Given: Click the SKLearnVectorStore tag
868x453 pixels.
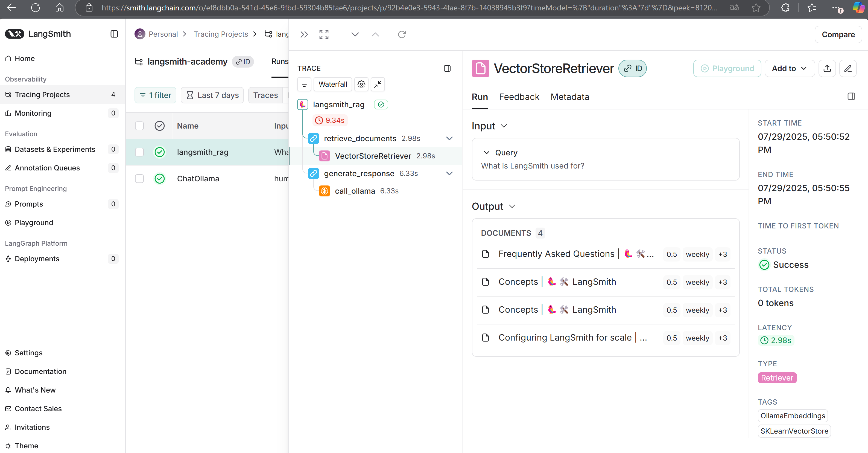Looking at the screenshot, I should (x=794, y=431).
